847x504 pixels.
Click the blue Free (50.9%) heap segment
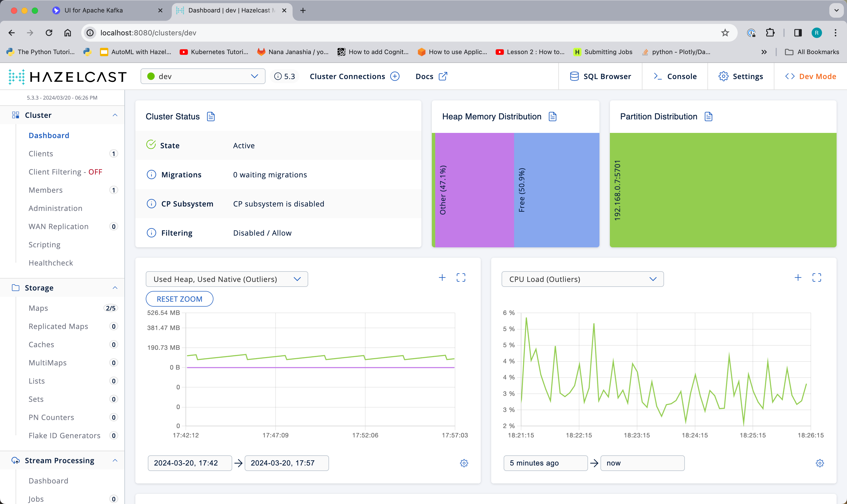tap(557, 190)
